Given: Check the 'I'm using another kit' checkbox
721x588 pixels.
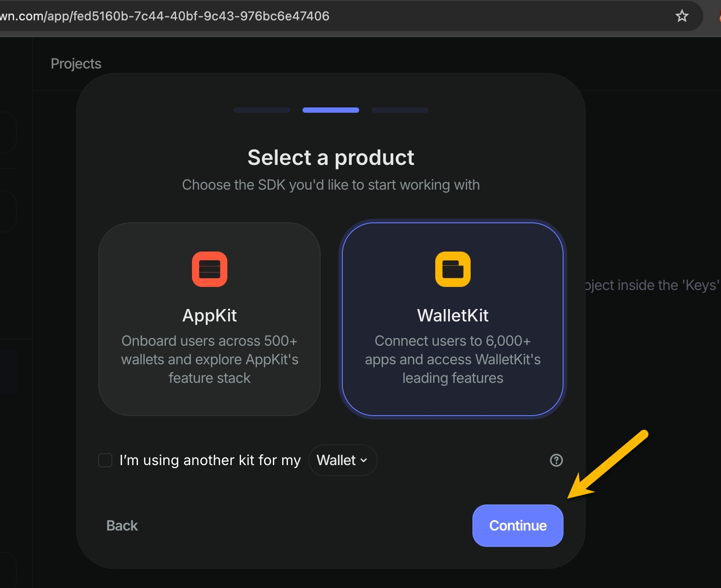Looking at the screenshot, I should point(105,460).
